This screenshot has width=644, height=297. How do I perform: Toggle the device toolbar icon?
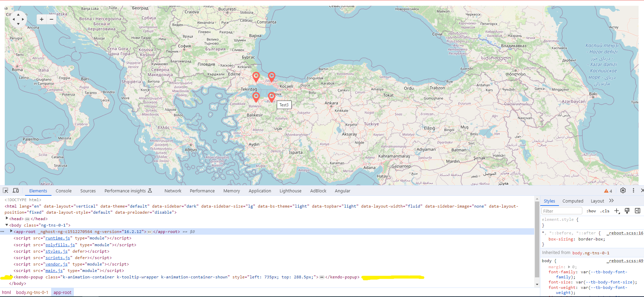point(16,191)
